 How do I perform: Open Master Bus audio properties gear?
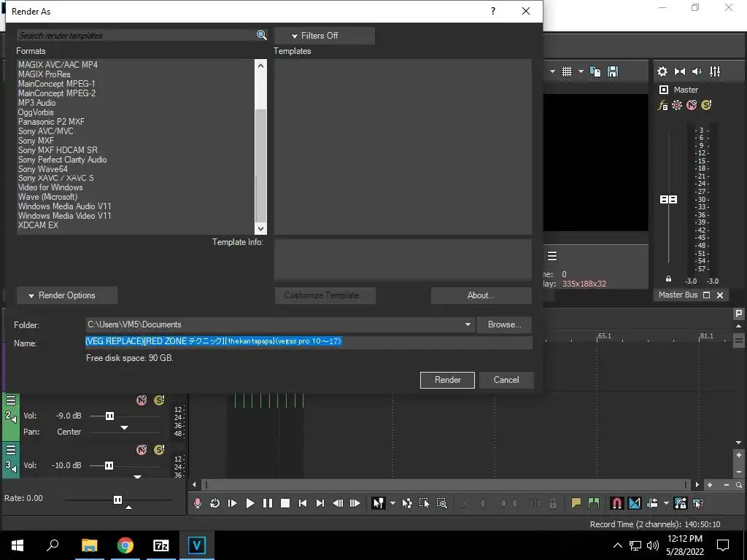662,71
